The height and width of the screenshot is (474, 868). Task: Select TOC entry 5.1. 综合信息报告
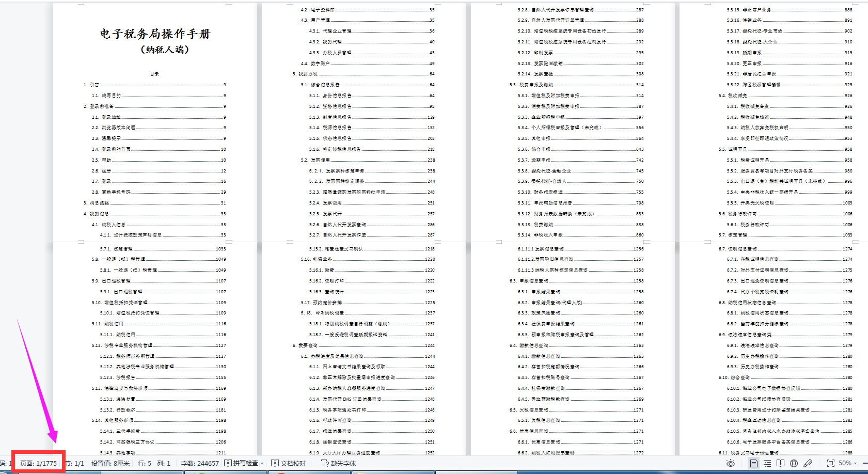(368, 85)
